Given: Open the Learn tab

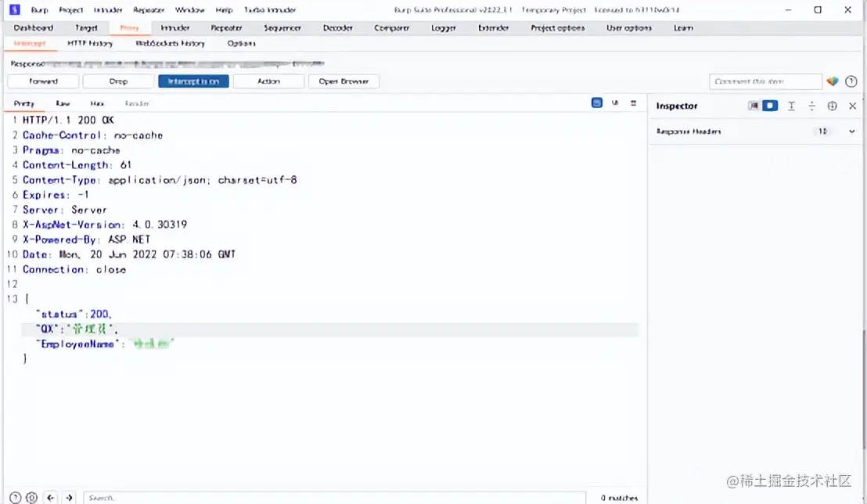Looking at the screenshot, I should [x=683, y=27].
